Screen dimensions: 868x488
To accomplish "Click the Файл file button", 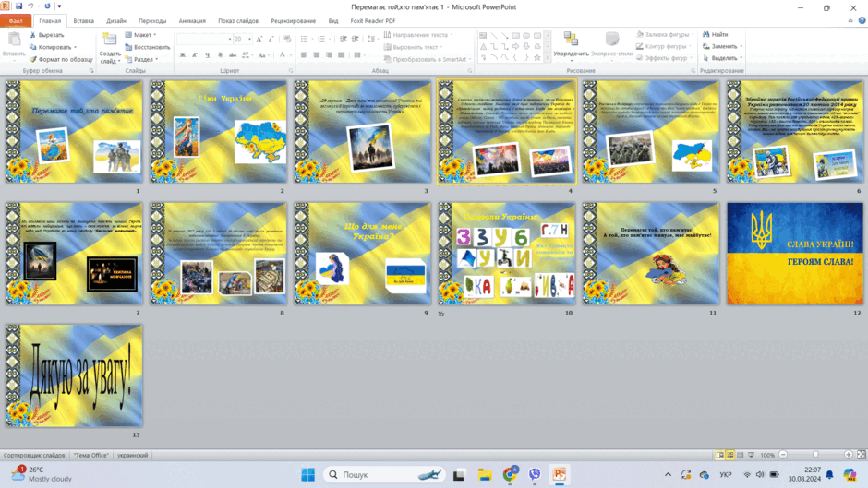I will point(16,21).
